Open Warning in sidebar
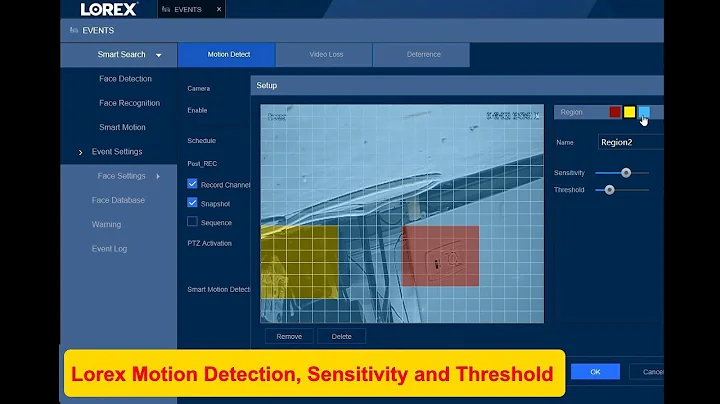The image size is (720, 404). pos(106,224)
